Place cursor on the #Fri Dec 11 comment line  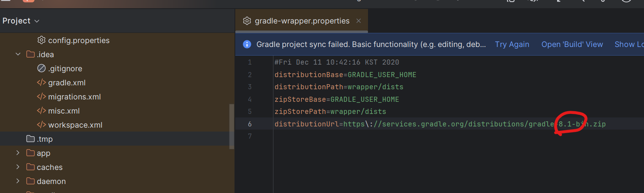(337, 62)
